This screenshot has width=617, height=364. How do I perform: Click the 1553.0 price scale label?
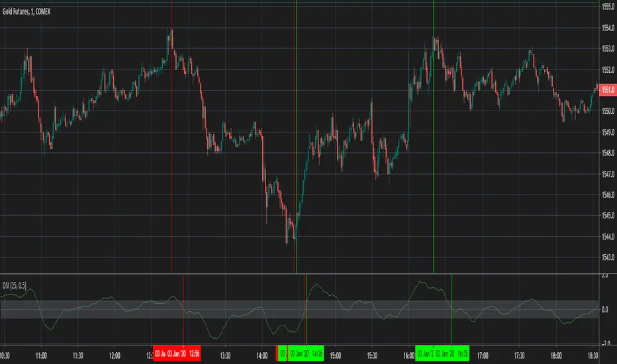[608, 48]
